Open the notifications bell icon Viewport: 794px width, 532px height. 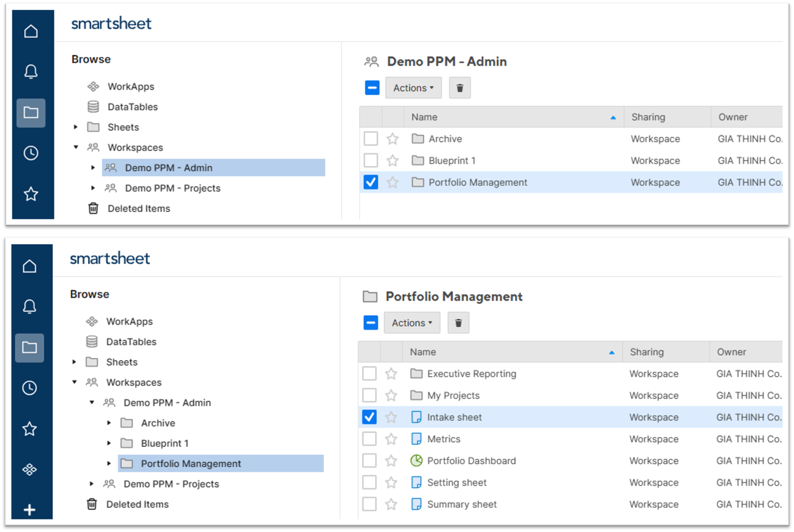click(29, 306)
